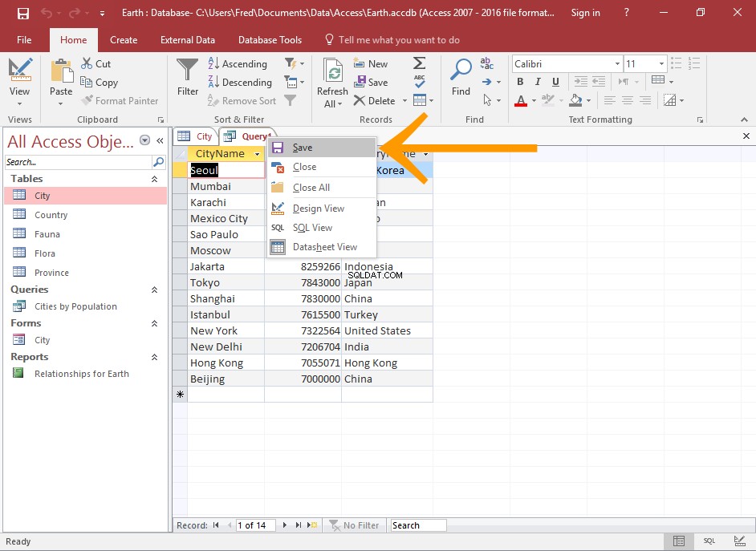Image resolution: width=756 pixels, height=551 pixels.
Task: Click the navigation pane Search box
Action: [x=78, y=162]
